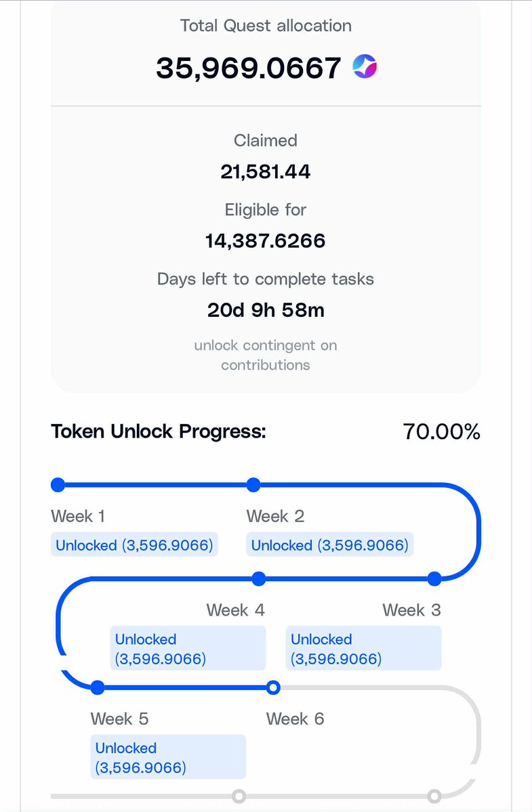Tap the 20d 9h 58m countdown timer

[266, 310]
